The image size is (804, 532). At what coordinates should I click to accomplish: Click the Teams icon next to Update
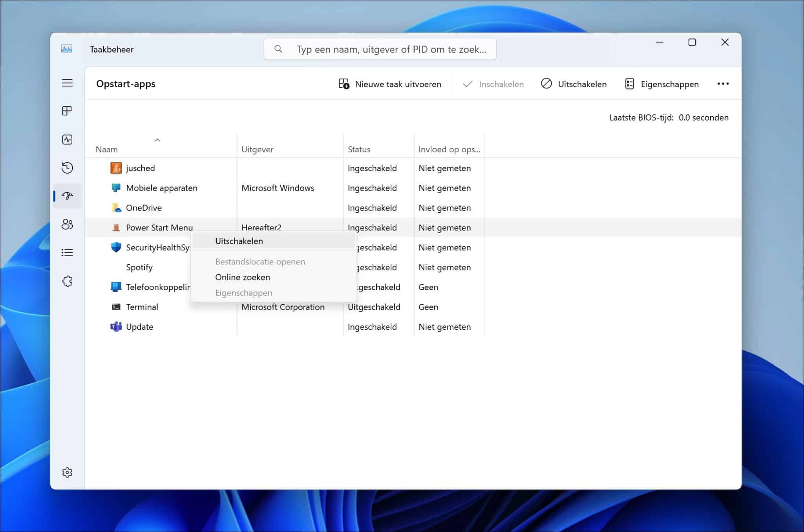[x=116, y=327]
